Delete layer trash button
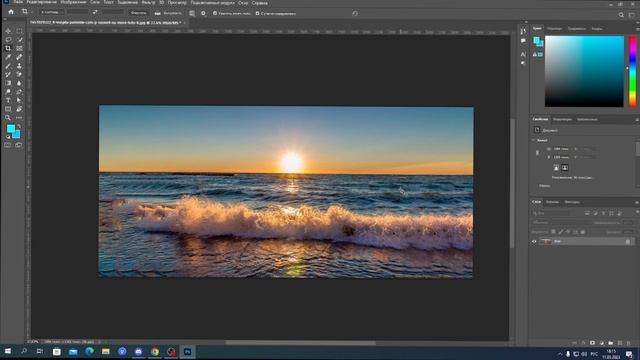Screen dimensions: 640x360 (x=629, y=343)
